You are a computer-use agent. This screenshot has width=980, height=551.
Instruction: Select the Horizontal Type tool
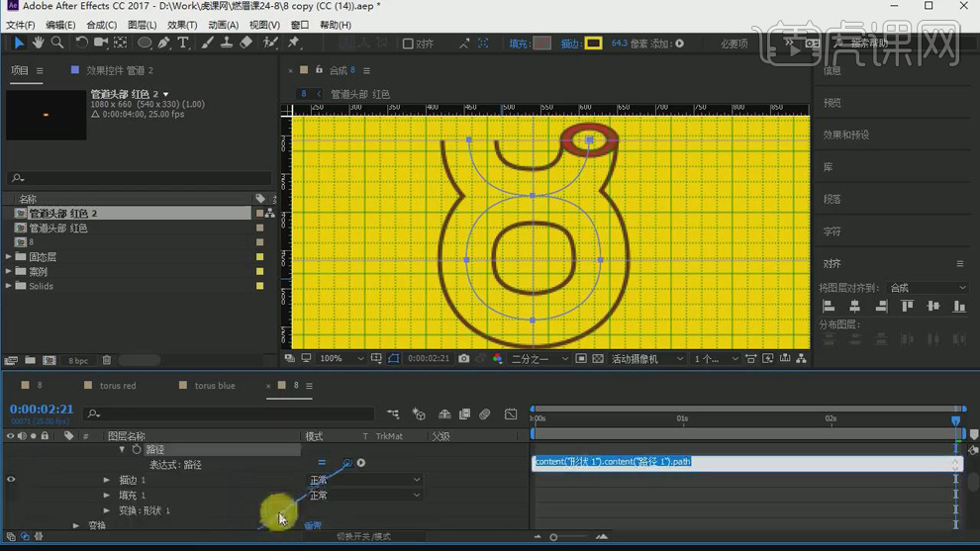point(183,43)
